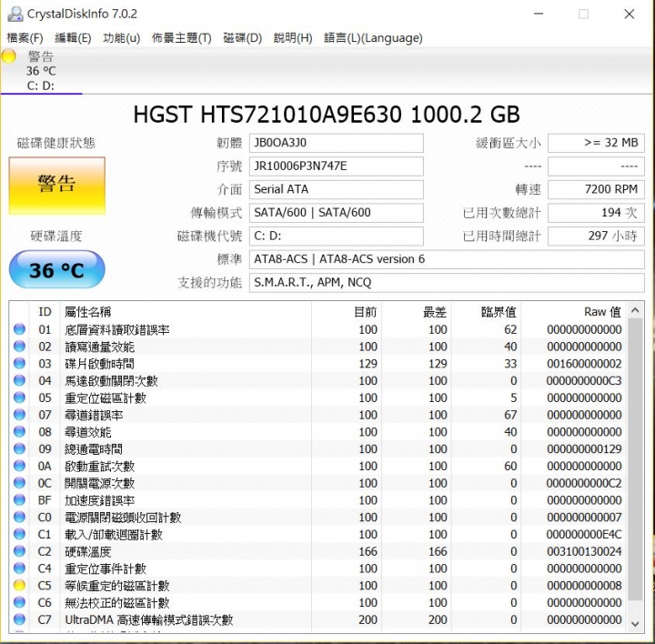
Task: Select the 總通電時間 attribute row
Action: (x=317, y=448)
